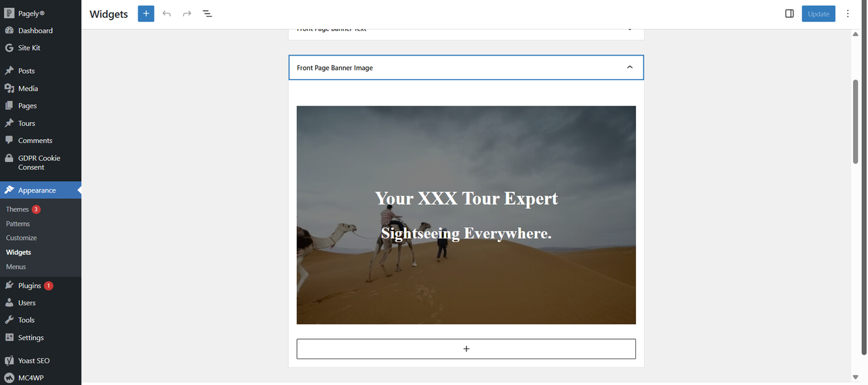Open Themes submenu link
The height and width of the screenshot is (385, 868).
[18, 209]
